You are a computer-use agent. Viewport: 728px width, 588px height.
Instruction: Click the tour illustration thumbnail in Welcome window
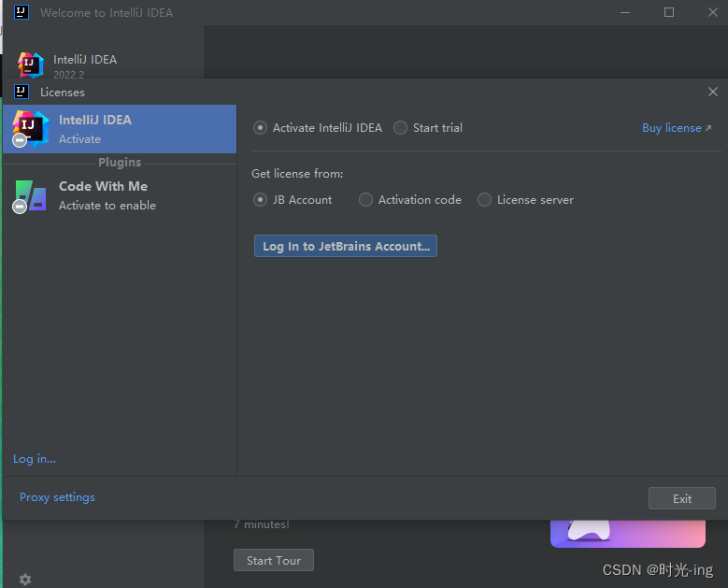point(628,533)
